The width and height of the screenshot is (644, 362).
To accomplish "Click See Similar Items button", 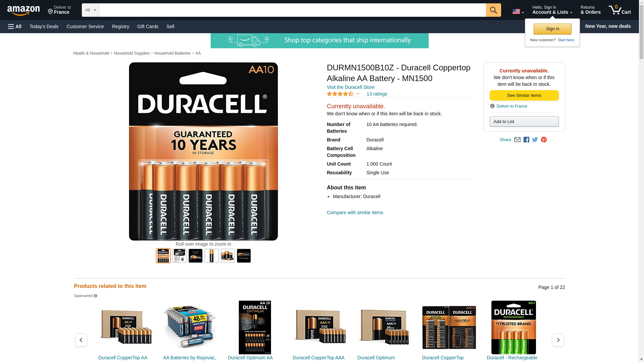I will (x=524, y=96).
